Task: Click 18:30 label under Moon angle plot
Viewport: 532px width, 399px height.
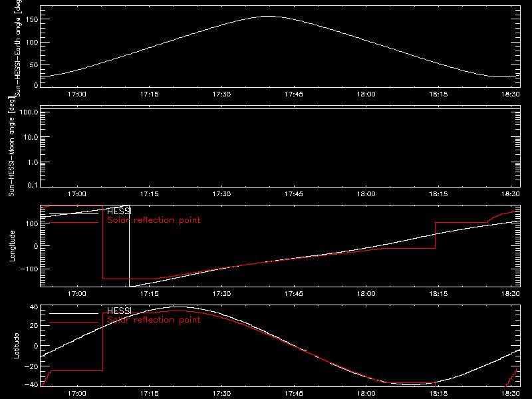Action: [x=511, y=194]
